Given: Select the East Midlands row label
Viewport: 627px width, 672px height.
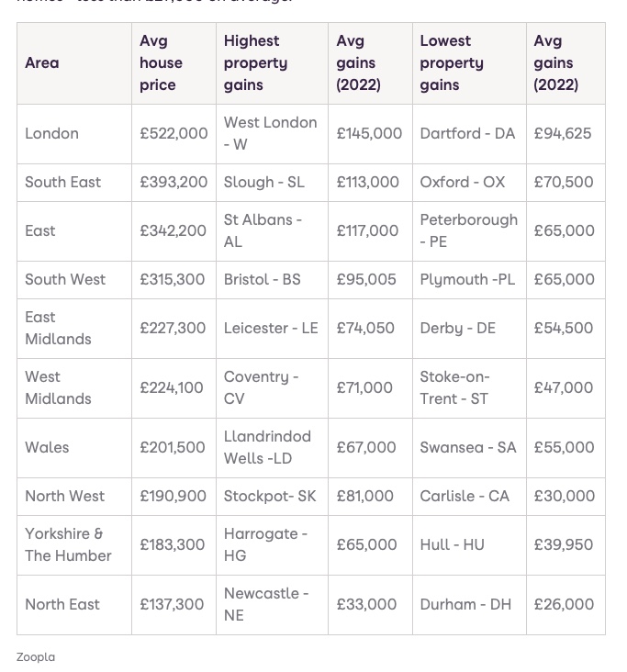Looking at the screenshot, I should click(x=58, y=329).
